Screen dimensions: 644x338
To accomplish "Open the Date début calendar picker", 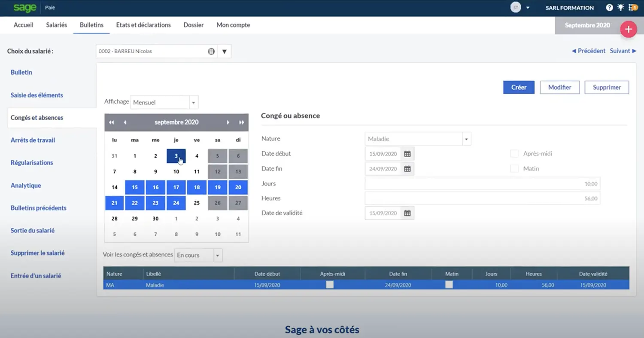I will [x=407, y=154].
